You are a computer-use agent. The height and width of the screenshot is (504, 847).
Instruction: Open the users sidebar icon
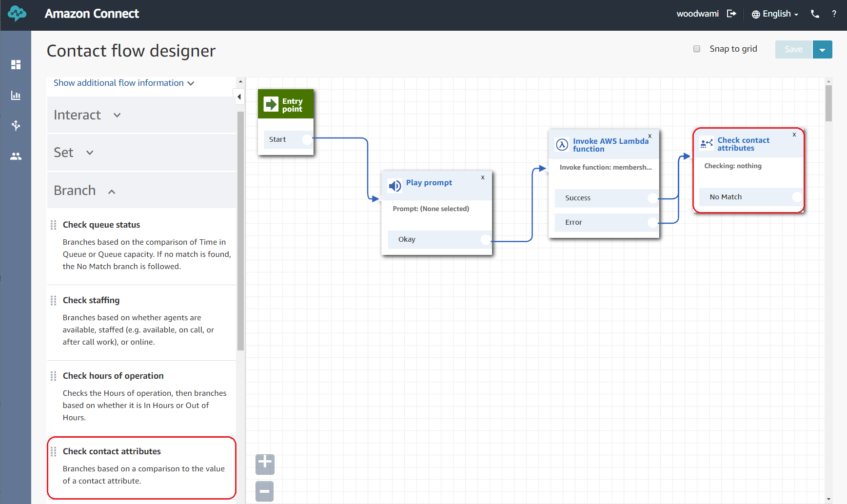point(16,156)
